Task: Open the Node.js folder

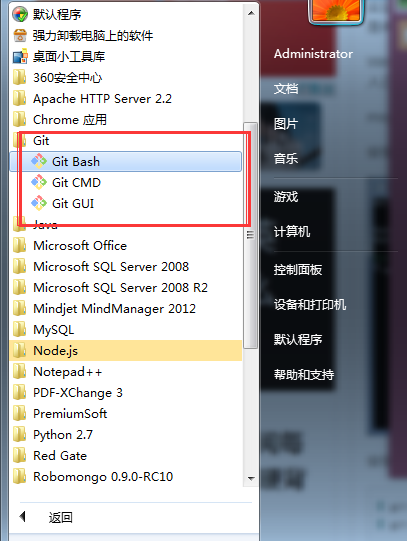Action: 126,351
